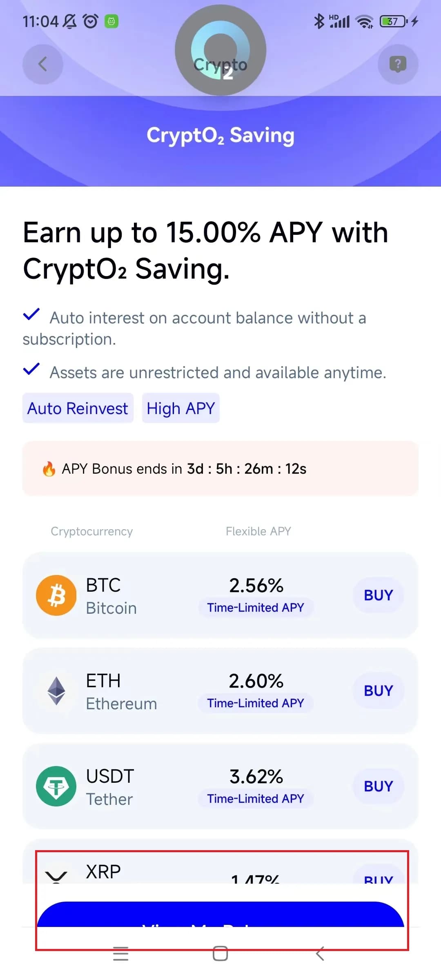Screen dimensions: 441x980
Task: Buy BTC with the BUY button
Action: click(378, 595)
